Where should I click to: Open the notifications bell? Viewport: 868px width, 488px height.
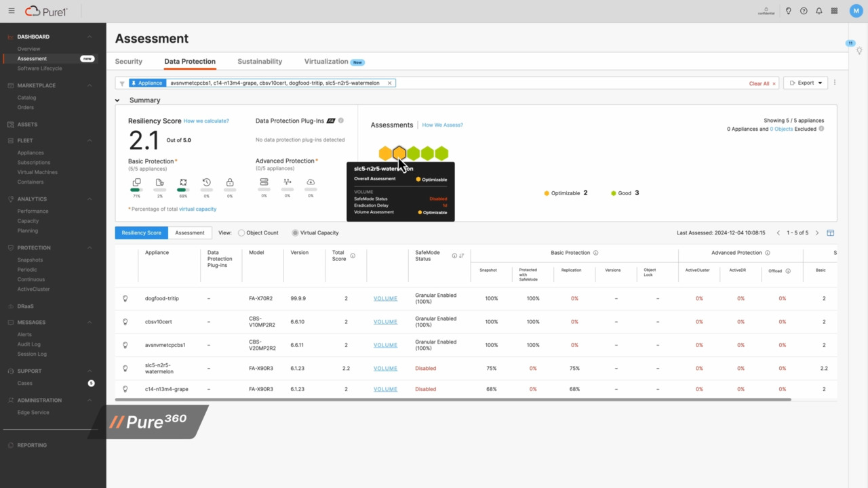click(818, 11)
